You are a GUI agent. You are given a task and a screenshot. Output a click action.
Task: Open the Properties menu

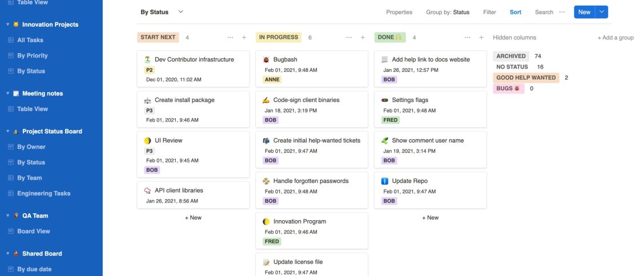399,12
